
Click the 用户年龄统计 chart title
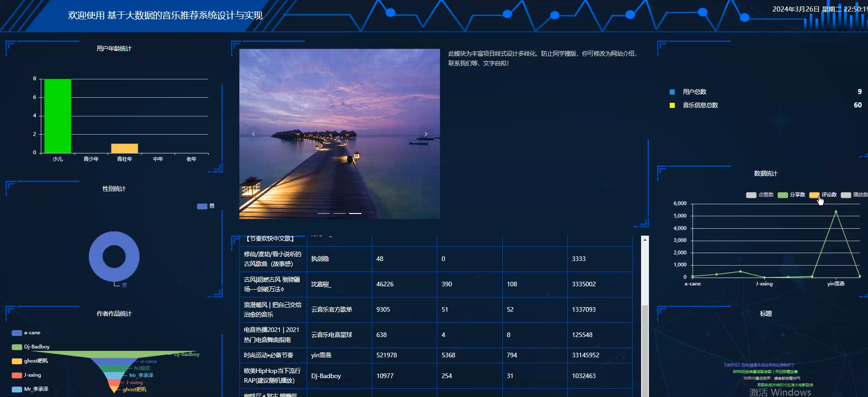114,48
